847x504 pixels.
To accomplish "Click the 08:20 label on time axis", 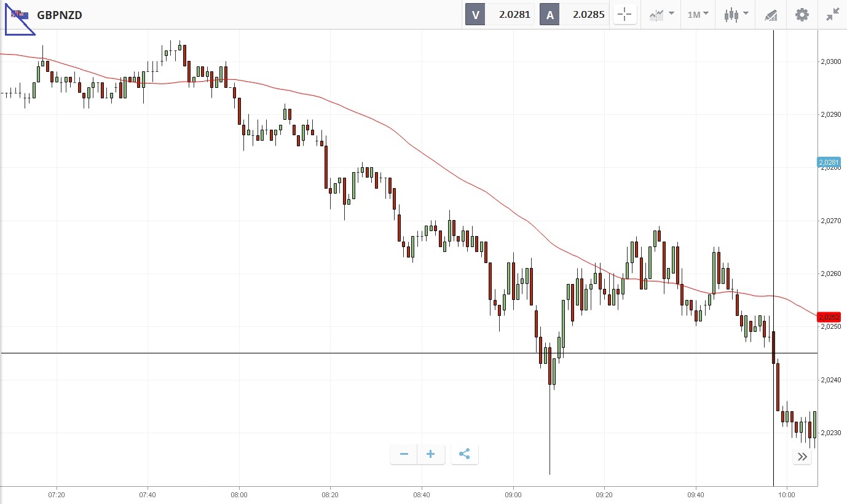I will tap(330, 494).
